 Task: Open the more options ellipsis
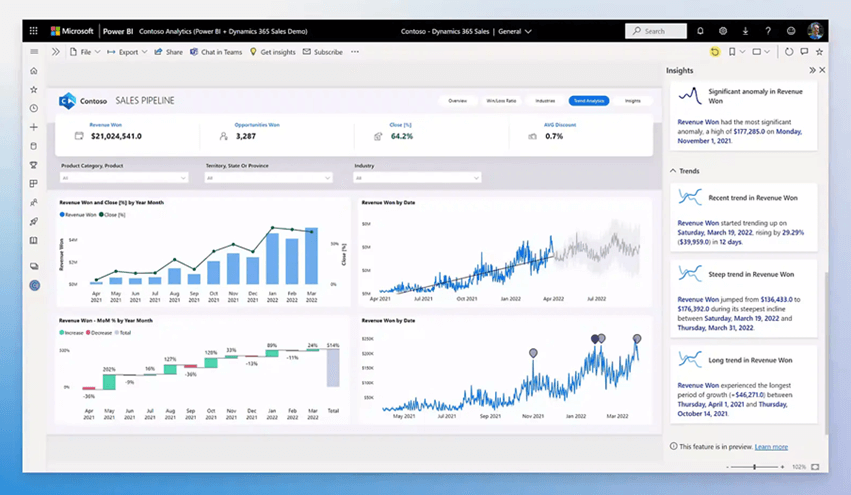355,52
